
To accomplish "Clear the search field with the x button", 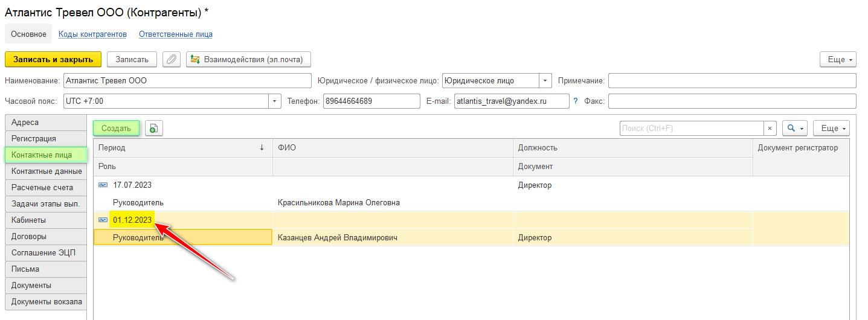I will (x=770, y=128).
